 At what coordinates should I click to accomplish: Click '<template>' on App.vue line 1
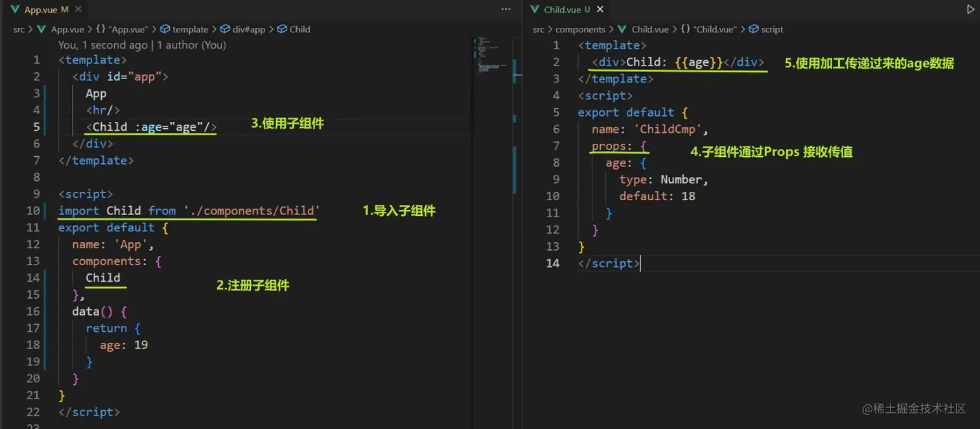[x=93, y=60]
